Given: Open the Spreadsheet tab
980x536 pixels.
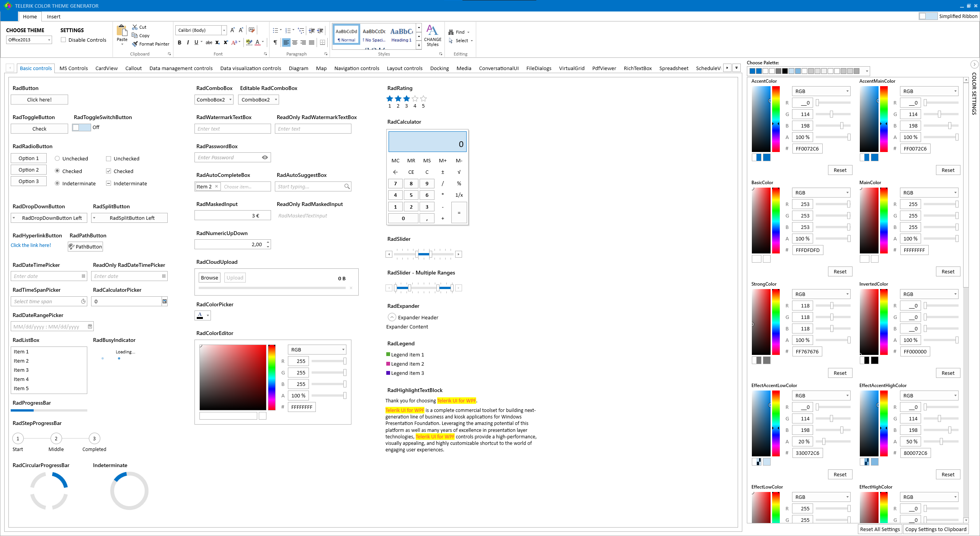Looking at the screenshot, I should pos(674,68).
